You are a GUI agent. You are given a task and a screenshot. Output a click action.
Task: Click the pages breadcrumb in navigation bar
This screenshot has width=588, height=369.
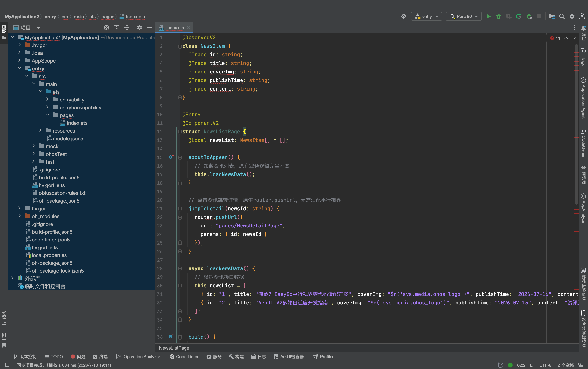click(108, 17)
